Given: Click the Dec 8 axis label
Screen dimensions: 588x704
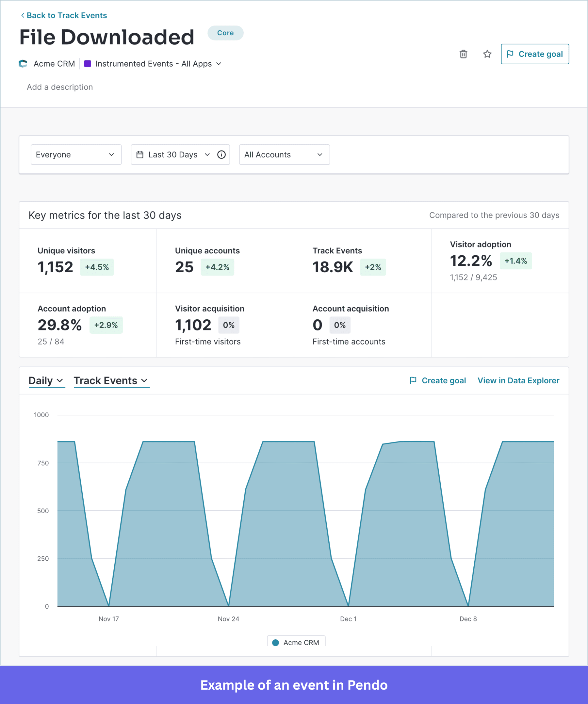Looking at the screenshot, I should (468, 619).
